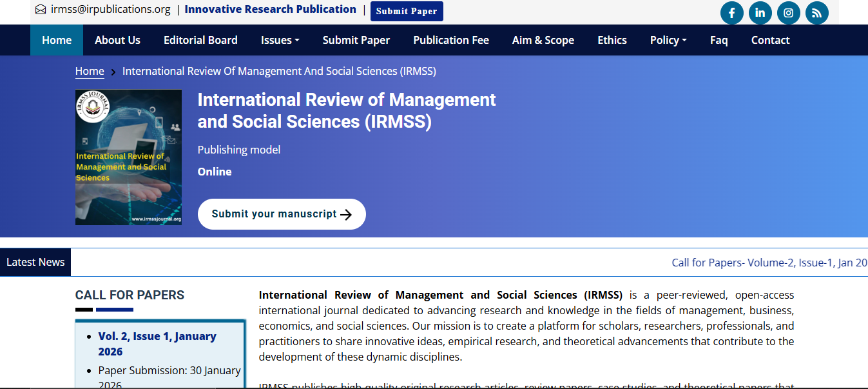
Task: Click the Latest News label
Action: [35, 262]
